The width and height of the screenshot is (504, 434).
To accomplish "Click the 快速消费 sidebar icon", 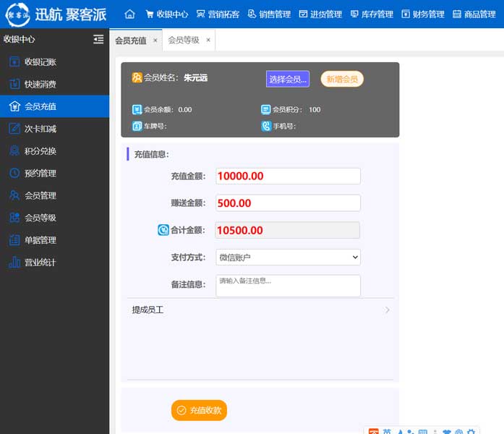I will [14, 84].
